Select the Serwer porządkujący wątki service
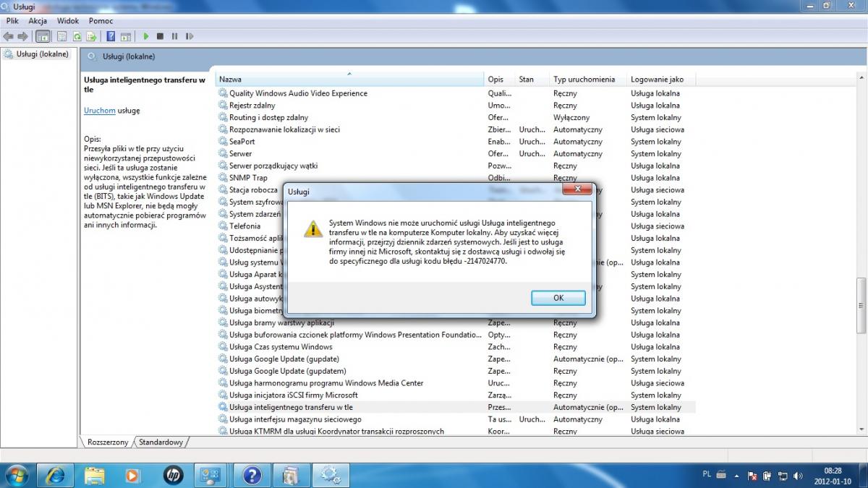 click(456, 166)
